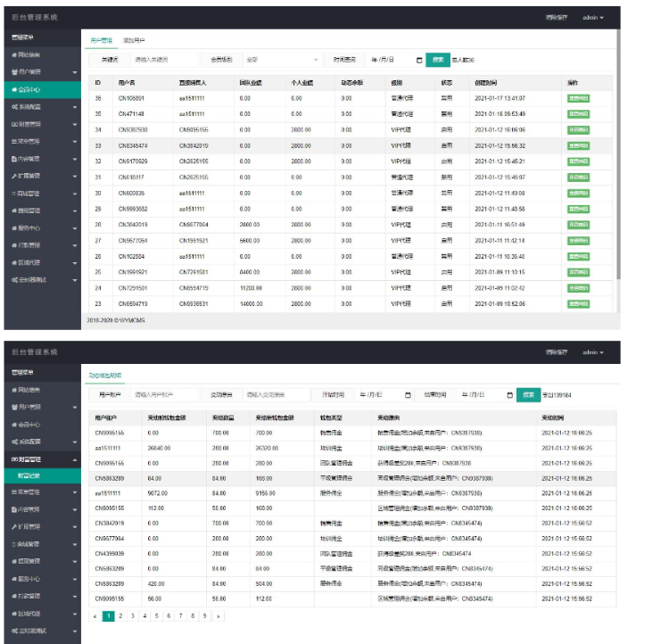Screen dimensions: 652x644
Task: Click green action button in row CN108891
Action: [x=578, y=98]
